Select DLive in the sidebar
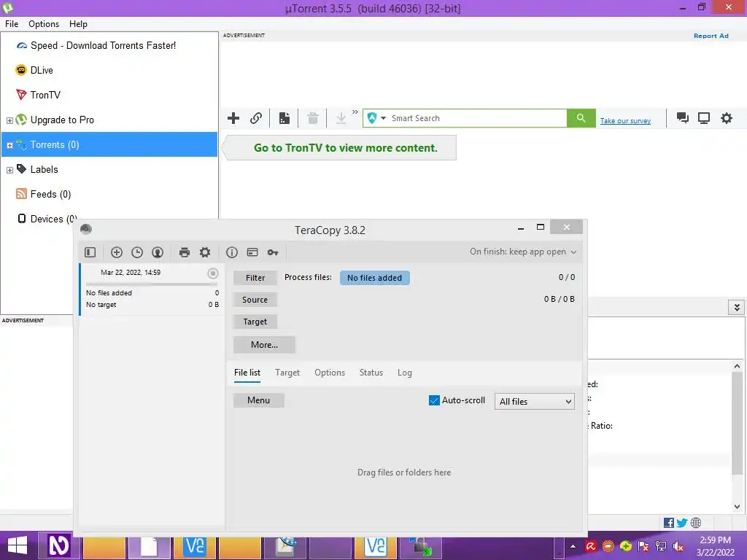747x560 pixels. point(42,70)
